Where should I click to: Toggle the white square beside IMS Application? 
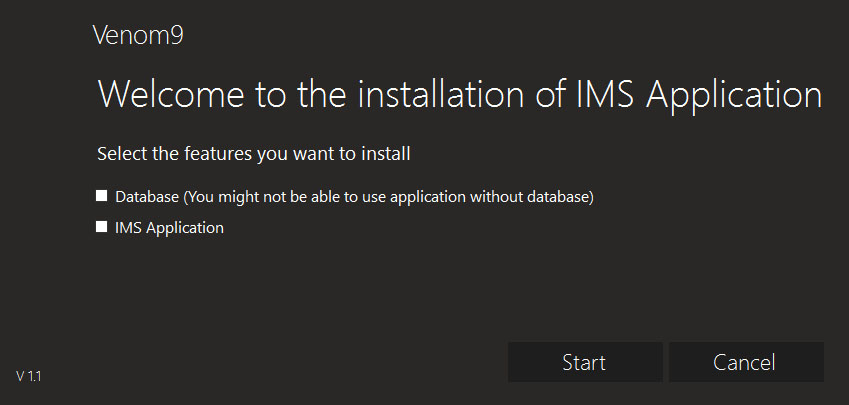click(x=101, y=226)
